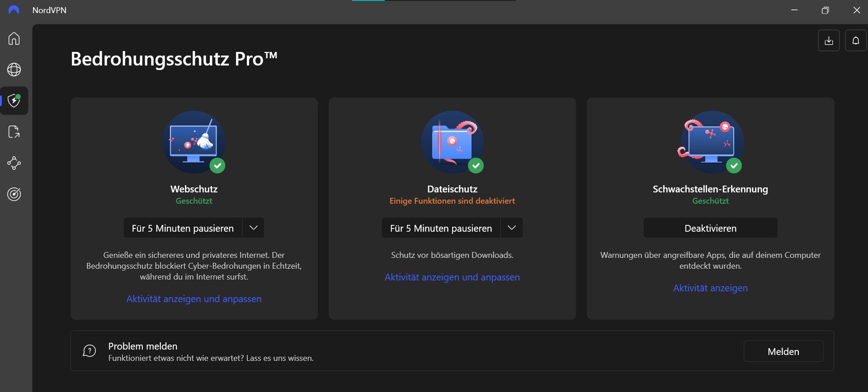Viewport: 868px width, 392px height.
Task: Click the Dateischutz folder illustration
Action: point(452,142)
